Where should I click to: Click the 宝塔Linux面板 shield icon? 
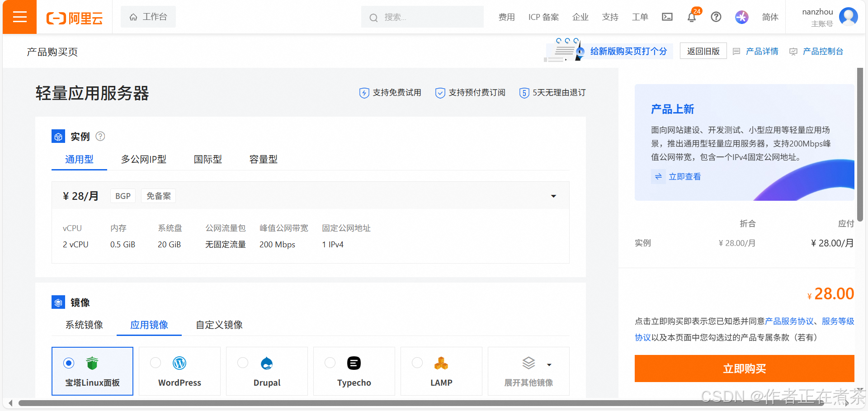[x=92, y=363]
